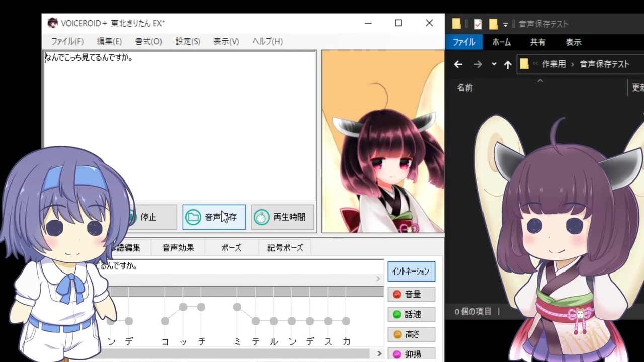Select the 話速 speed mode button

coord(411,314)
